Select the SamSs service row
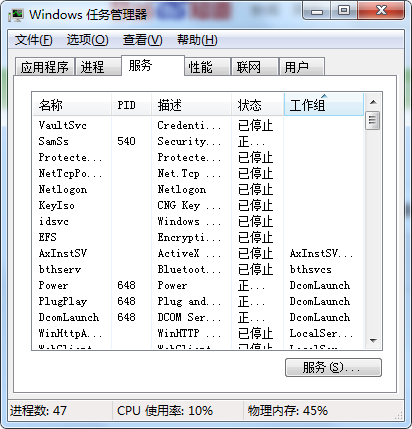This screenshot has height=429, width=412. click(198, 141)
